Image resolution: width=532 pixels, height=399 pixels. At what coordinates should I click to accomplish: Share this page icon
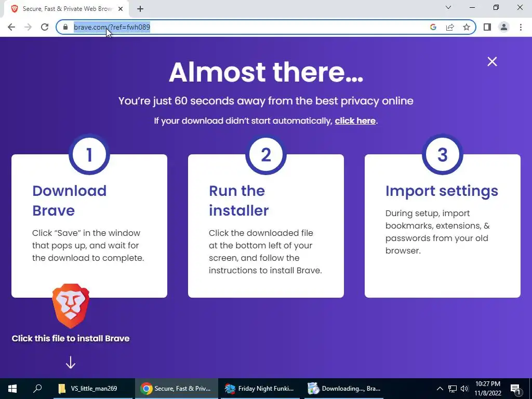click(450, 27)
